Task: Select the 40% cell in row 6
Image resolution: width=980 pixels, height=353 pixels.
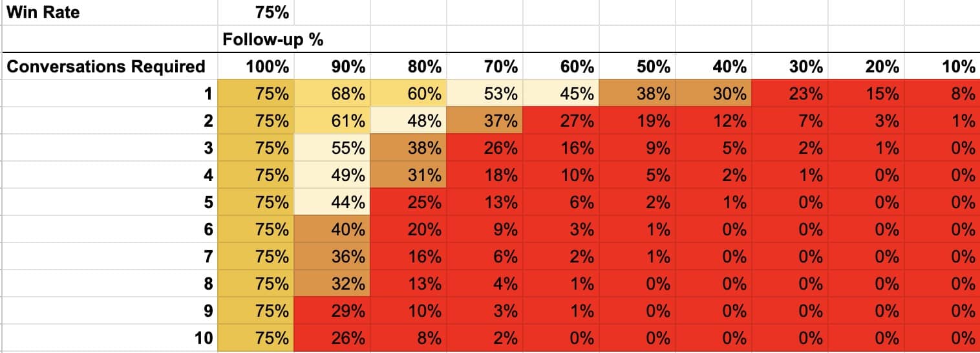Action: (332, 230)
